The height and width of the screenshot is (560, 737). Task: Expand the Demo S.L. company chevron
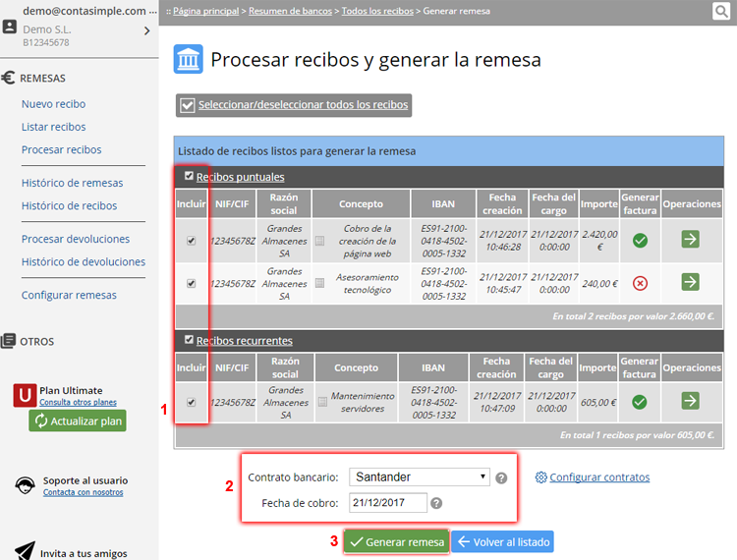[x=146, y=31]
